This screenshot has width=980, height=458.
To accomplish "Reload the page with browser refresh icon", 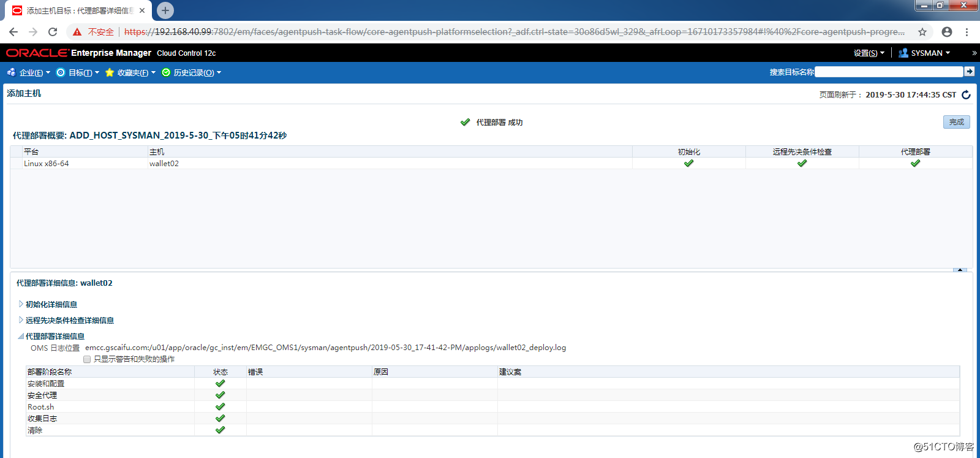I will click(53, 32).
